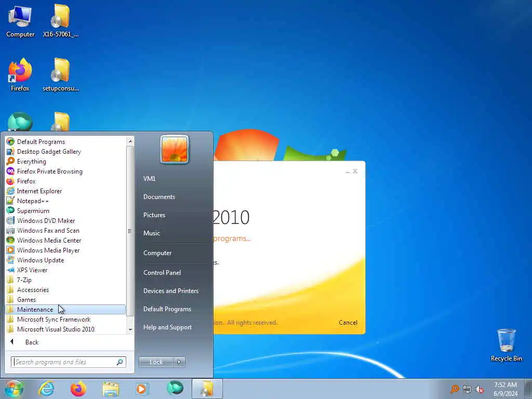Launch Windows Media Center
The image size is (532, 399).
[x=65, y=240]
